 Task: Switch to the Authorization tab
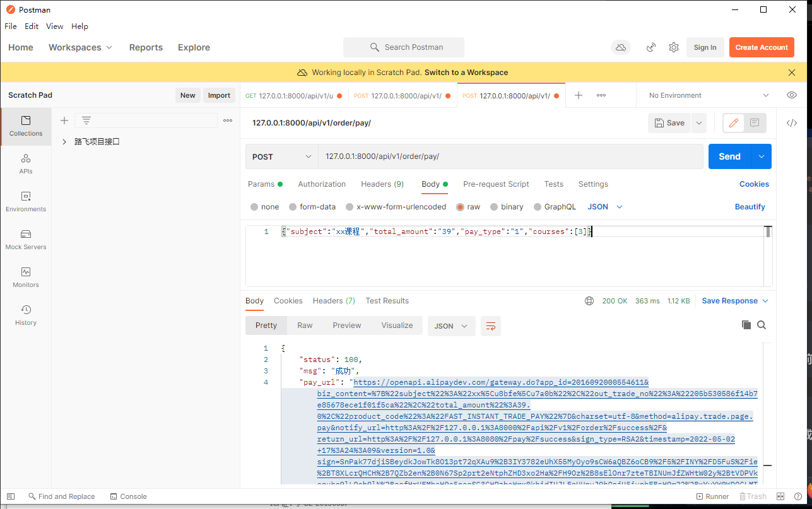pyautogui.click(x=322, y=184)
